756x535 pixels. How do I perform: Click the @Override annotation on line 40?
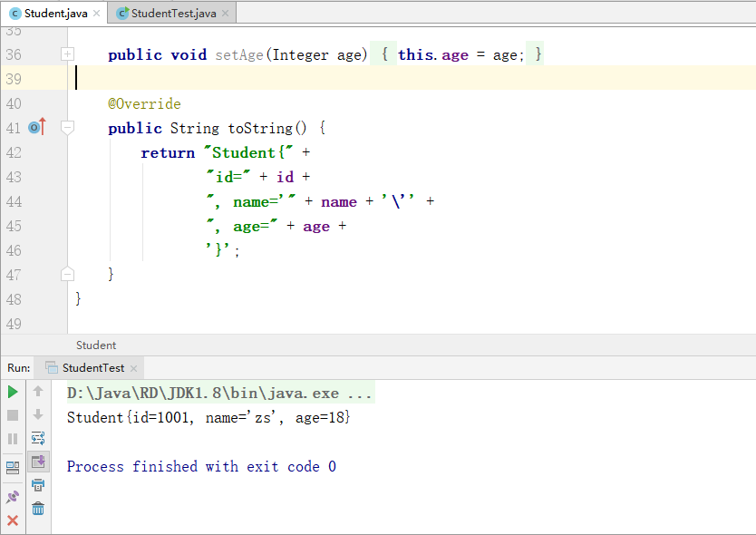(145, 103)
